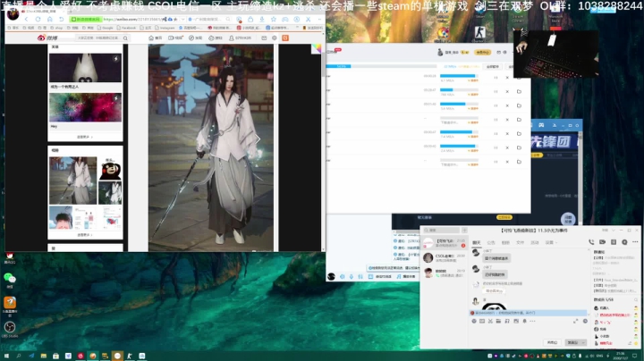Screen dimensions: 644x361
Task: Click the 766 KB/s progress bar
Action: pyautogui.click(x=459, y=90)
